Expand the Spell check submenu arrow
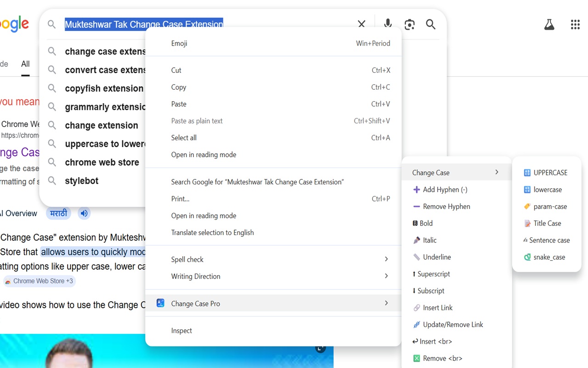The width and height of the screenshot is (588, 368). (386, 259)
